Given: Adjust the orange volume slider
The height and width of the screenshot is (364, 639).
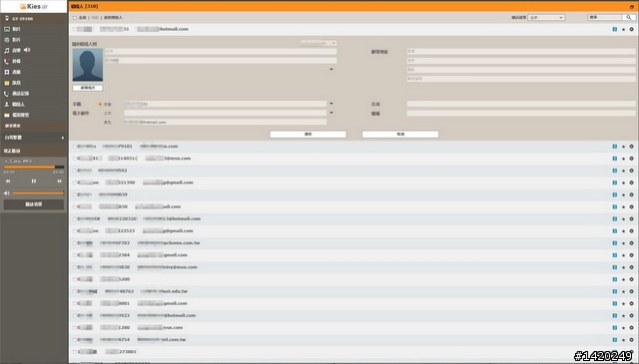Looking at the screenshot, I should [x=38, y=193].
